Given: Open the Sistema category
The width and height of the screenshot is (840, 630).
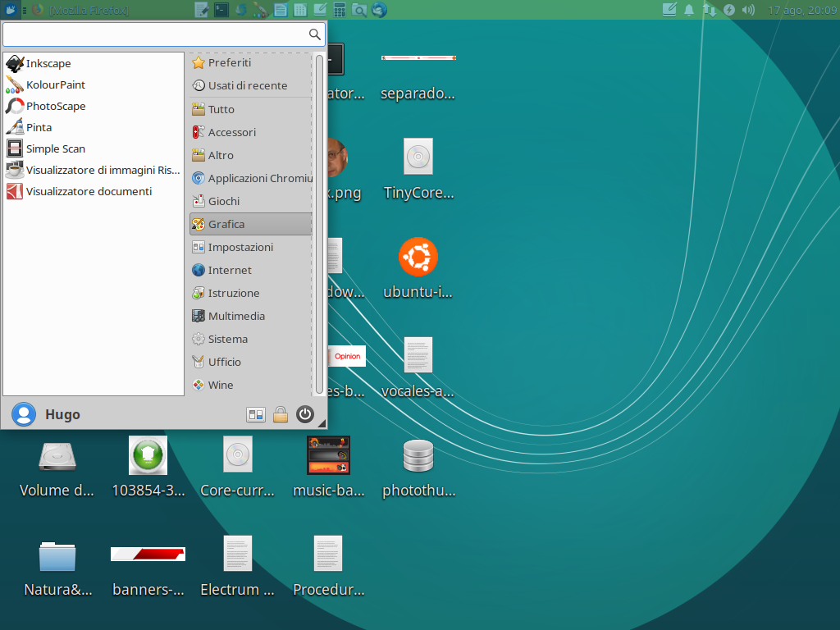Looking at the screenshot, I should (251, 340).
